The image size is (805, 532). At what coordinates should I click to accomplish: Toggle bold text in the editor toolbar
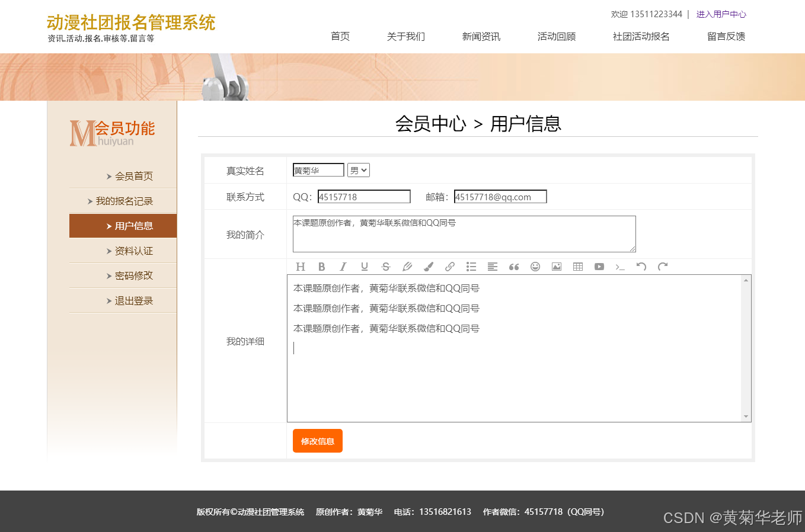[321, 267]
